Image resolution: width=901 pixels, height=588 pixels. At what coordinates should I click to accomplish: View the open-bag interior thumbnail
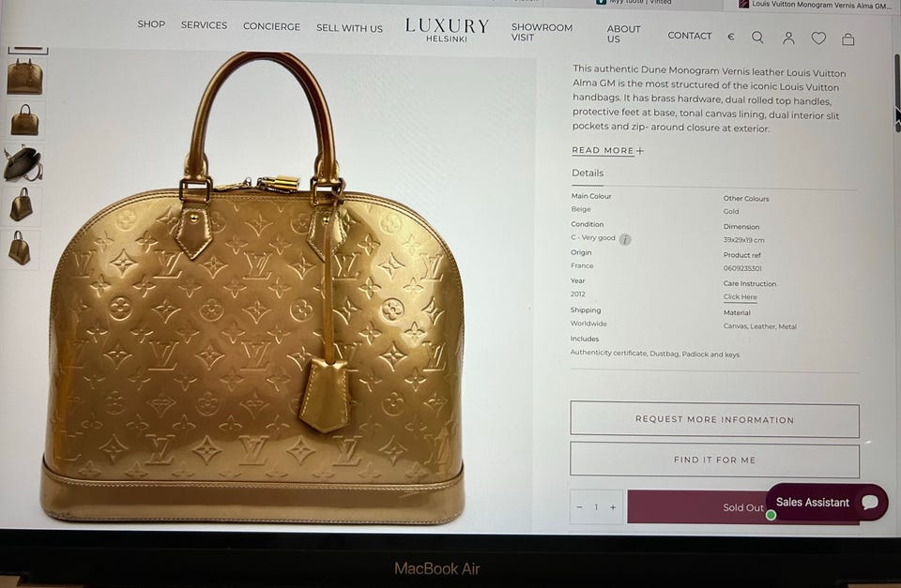[23, 163]
